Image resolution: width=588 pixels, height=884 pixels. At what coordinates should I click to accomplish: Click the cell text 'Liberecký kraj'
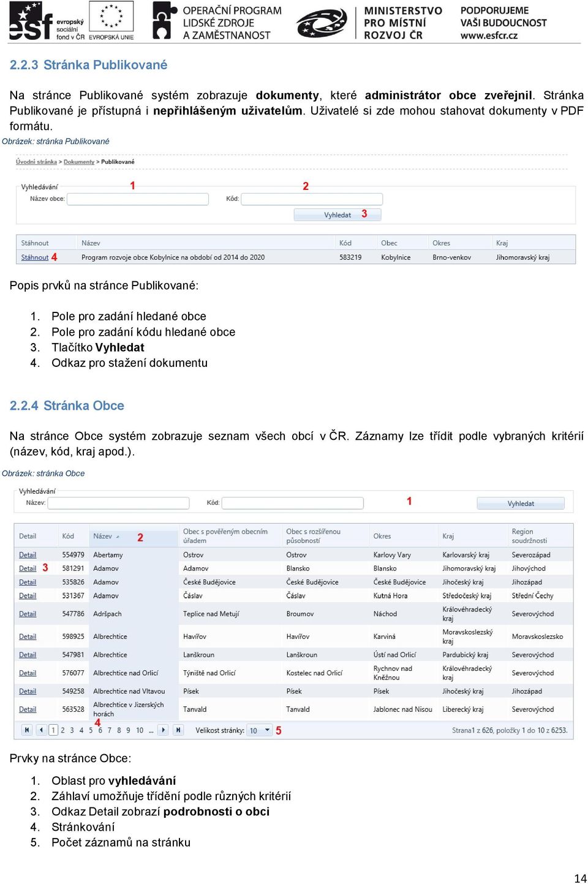(x=463, y=709)
